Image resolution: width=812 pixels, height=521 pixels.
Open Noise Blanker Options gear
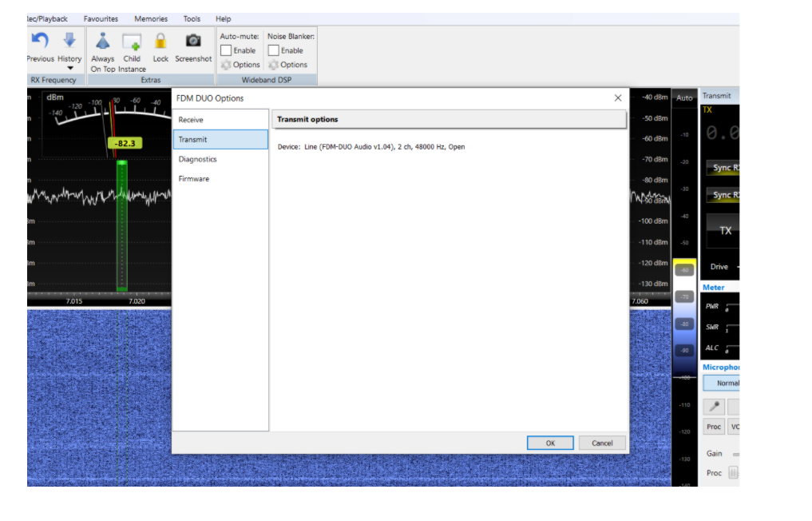coord(288,65)
